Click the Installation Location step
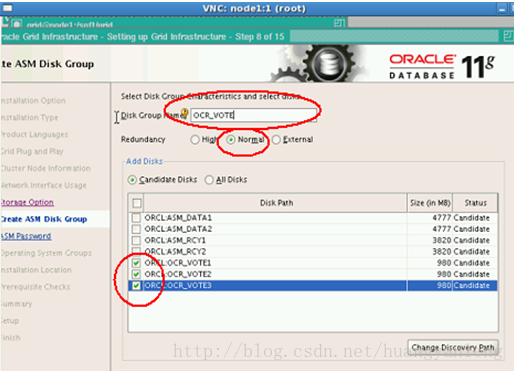The height and width of the screenshot is (371, 514). (36, 270)
